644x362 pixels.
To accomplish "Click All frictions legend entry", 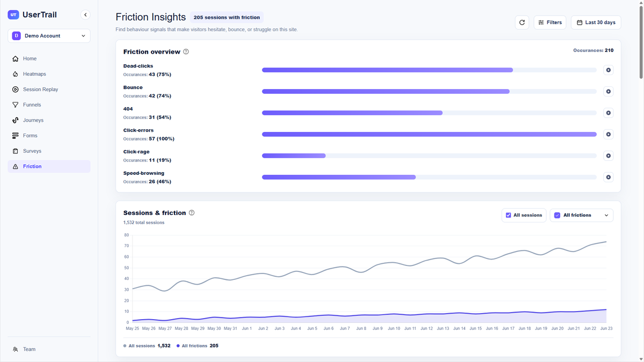I will pyautogui.click(x=197, y=346).
